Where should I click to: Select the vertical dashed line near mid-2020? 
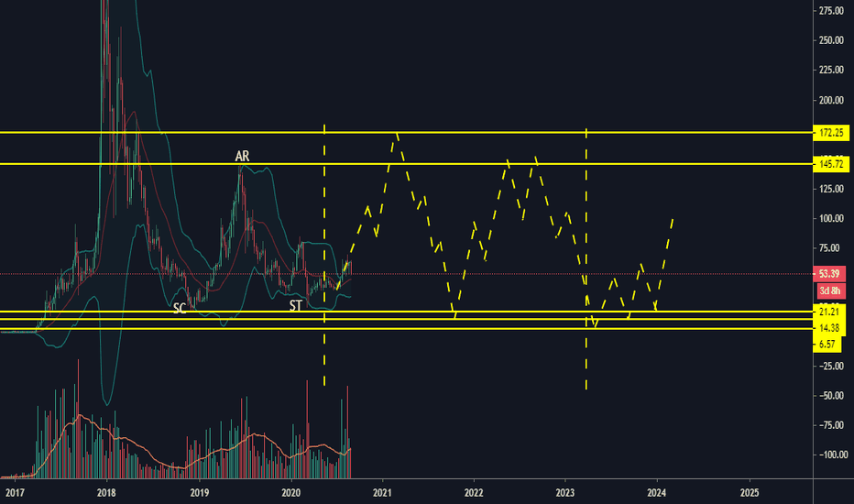pos(324,256)
